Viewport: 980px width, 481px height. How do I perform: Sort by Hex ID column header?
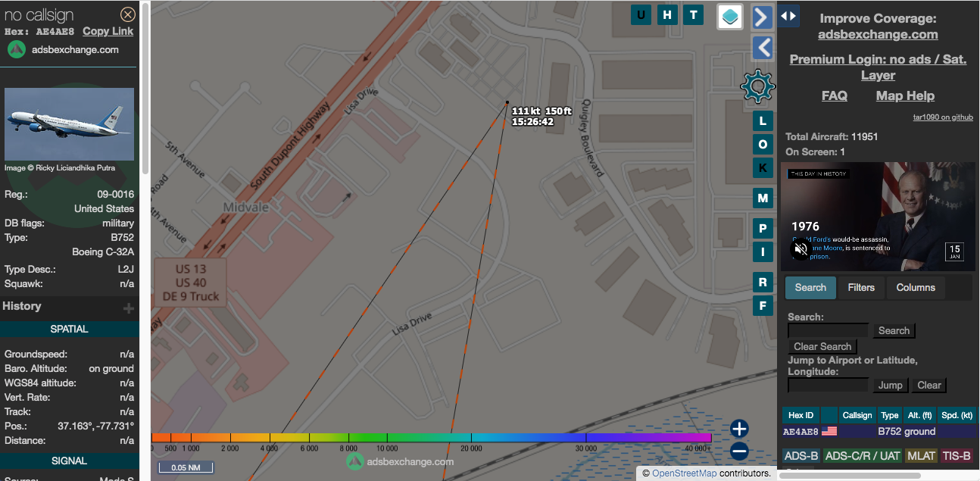pos(801,415)
